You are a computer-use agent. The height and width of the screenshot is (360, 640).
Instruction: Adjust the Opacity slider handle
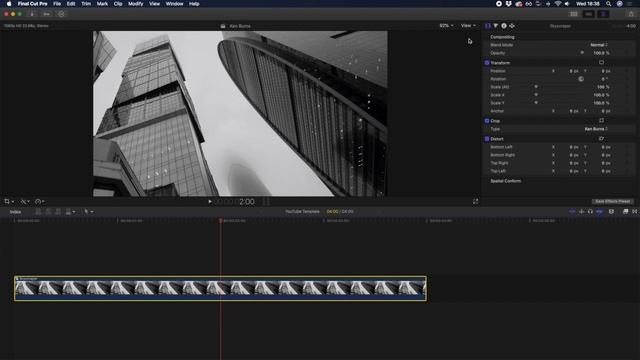click(x=582, y=53)
